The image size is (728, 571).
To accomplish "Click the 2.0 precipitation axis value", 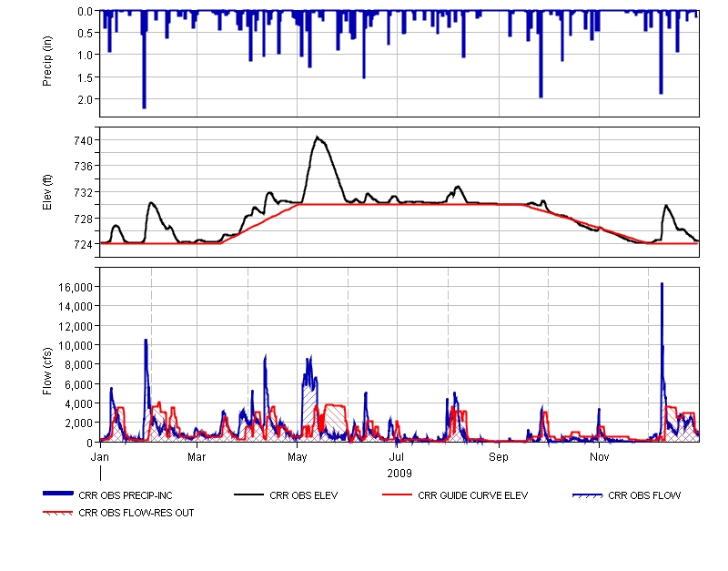I will coord(85,99).
